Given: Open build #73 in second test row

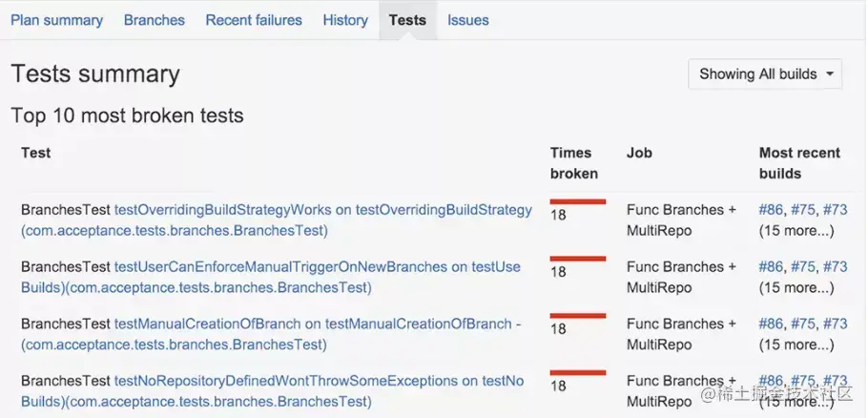Looking at the screenshot, I should [835, 267].
